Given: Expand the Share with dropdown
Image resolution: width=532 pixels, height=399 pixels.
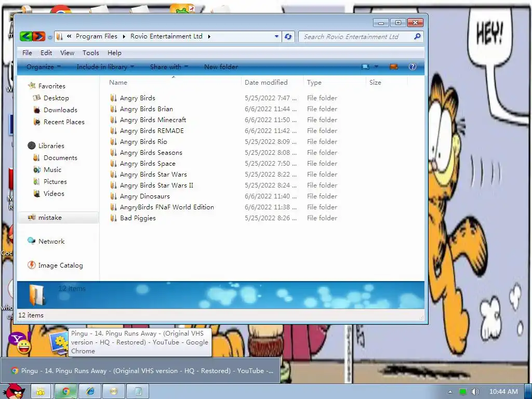Looking at the screenshot, I should 169,67.
